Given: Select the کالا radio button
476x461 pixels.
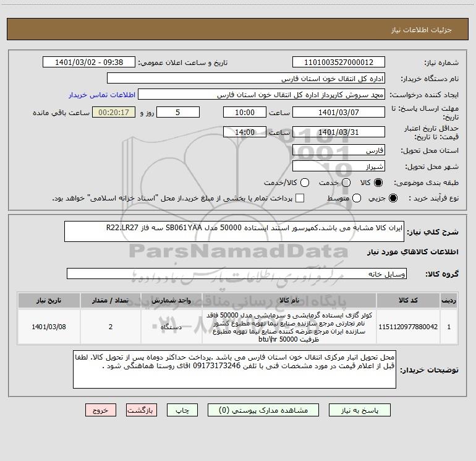Looking at the screenshot, I should 378,183.
